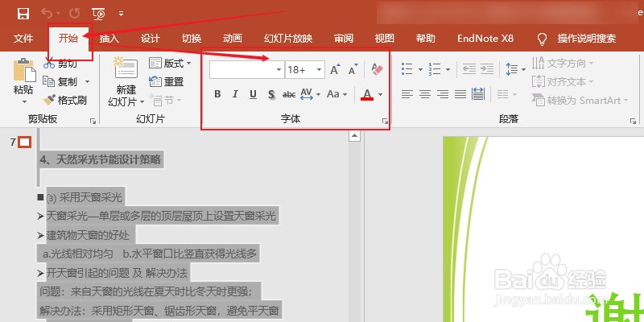Open Customize Quick Access Toolbar dropdown
This screenshot has width=644, height=322.
[x=122, y=14]
